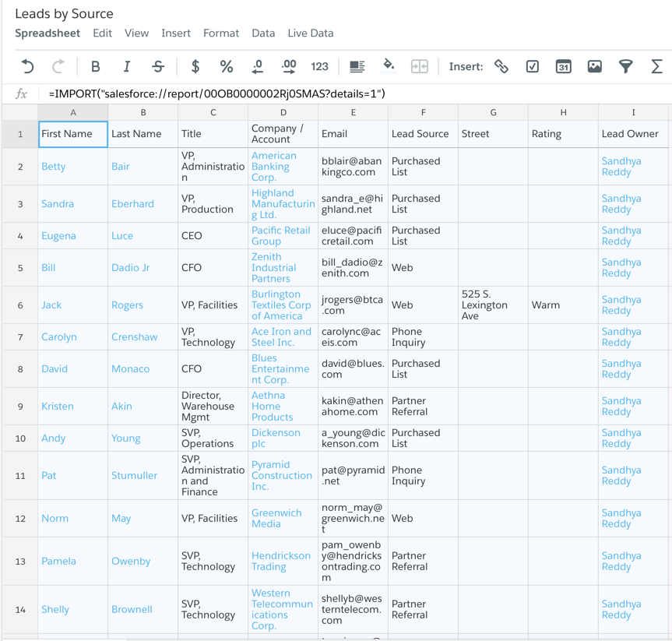Select the Partner Referral cell in row 13

tap(423, 561)
